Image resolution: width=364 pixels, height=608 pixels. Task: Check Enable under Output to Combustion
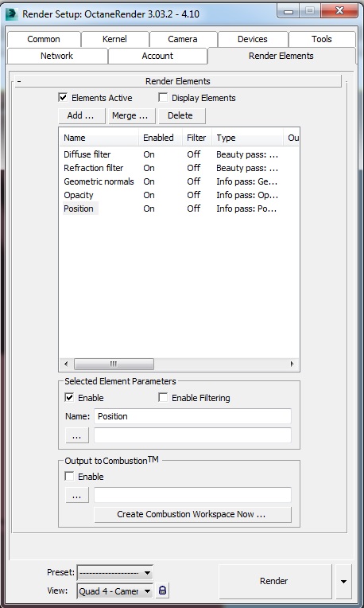69,476
